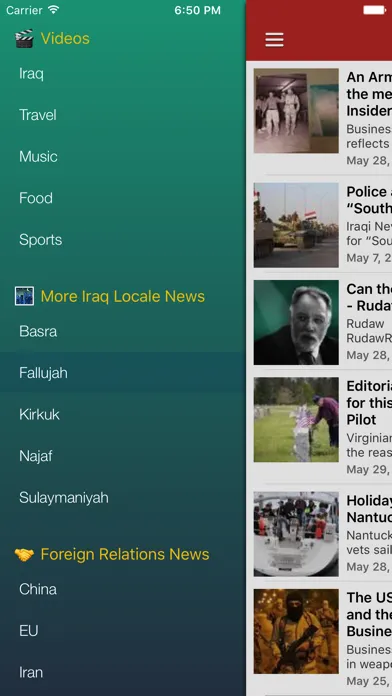
Task: Open the 'Police' headline article
Action: click(x=369, y=200)
